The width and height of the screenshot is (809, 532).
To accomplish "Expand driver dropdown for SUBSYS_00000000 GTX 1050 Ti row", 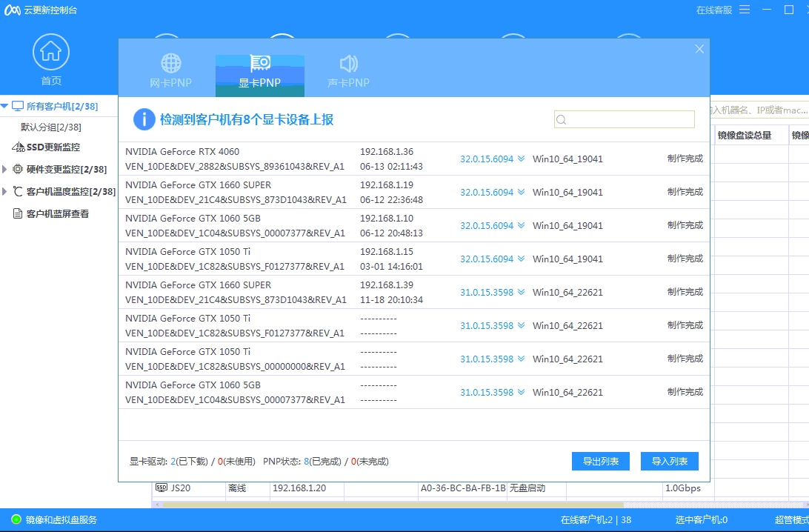I will point(521,359).
